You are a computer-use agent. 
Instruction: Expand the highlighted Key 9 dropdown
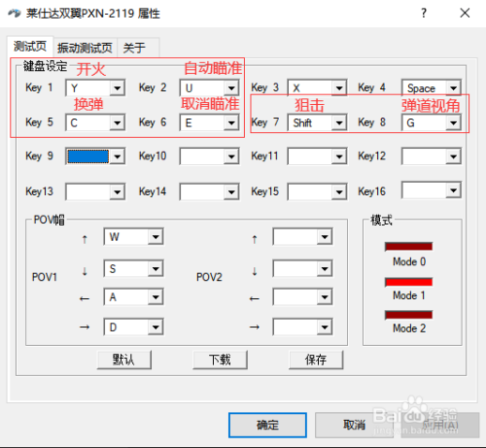click(95, 156)
